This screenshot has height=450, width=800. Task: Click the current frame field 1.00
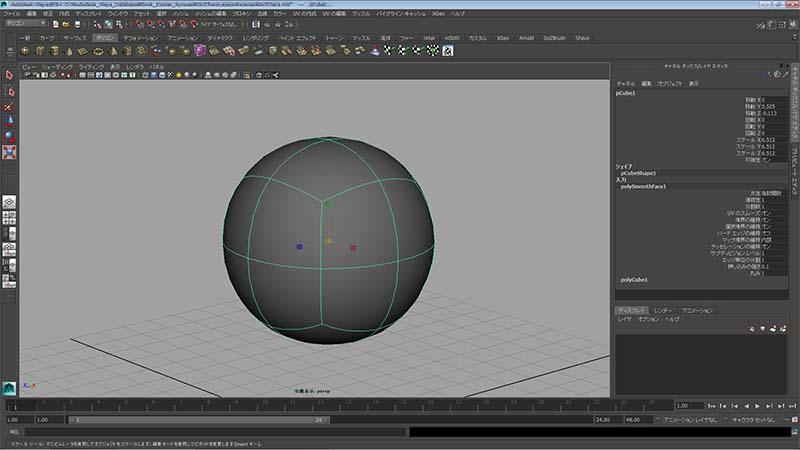click(689, 406)
